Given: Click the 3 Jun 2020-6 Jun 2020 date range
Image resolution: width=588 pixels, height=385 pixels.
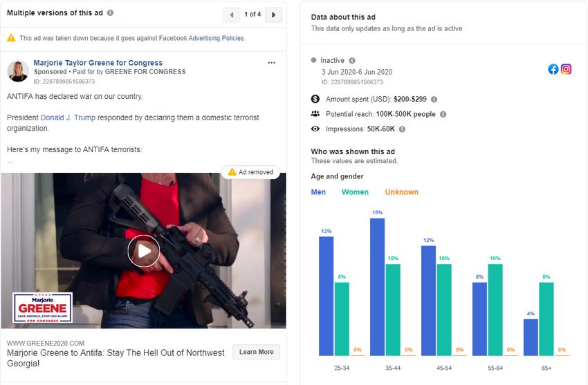Looking at the screenshot, I should coord(357,72).
